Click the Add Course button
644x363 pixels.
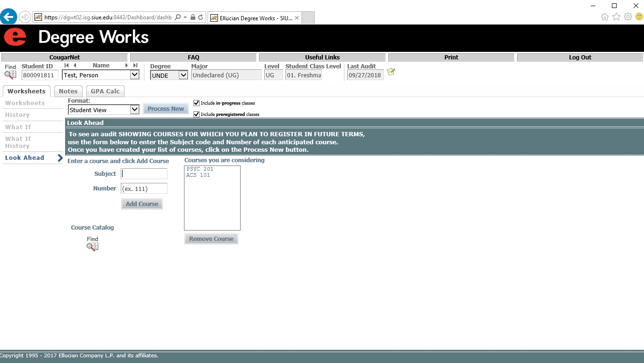(x=142, y=204)
